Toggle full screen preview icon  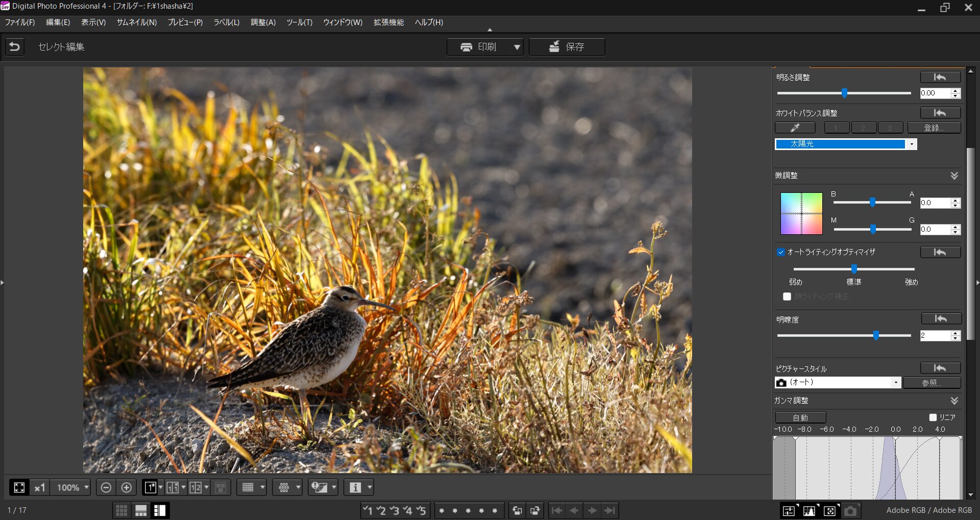(19, 487)
